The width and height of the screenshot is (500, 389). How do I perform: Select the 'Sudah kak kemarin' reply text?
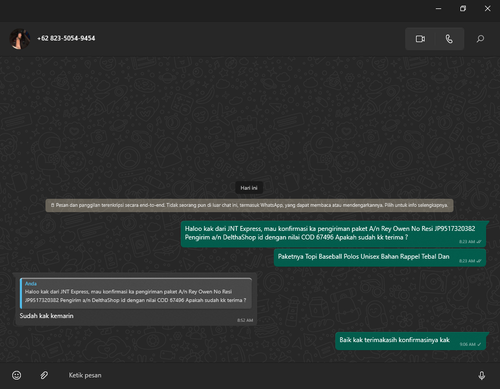pyautogui.click(x=46, y=316)
